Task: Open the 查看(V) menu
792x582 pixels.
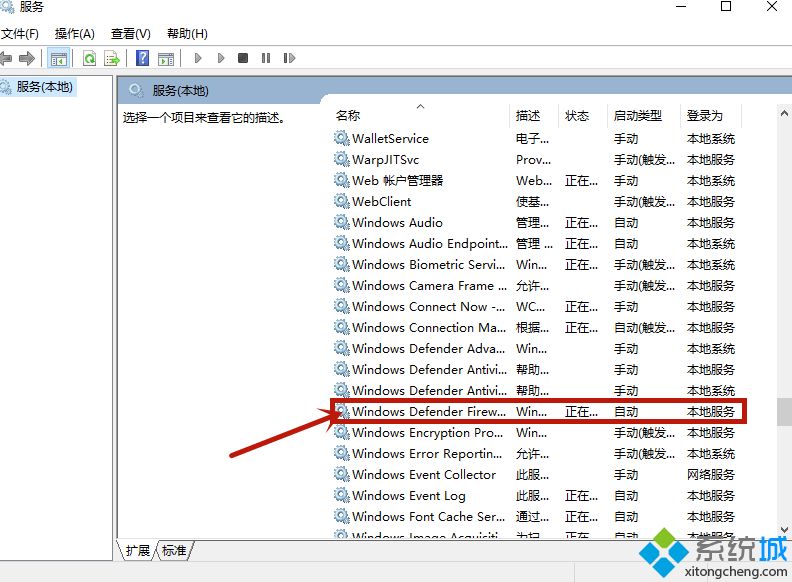Action: [x=131, y=34]
